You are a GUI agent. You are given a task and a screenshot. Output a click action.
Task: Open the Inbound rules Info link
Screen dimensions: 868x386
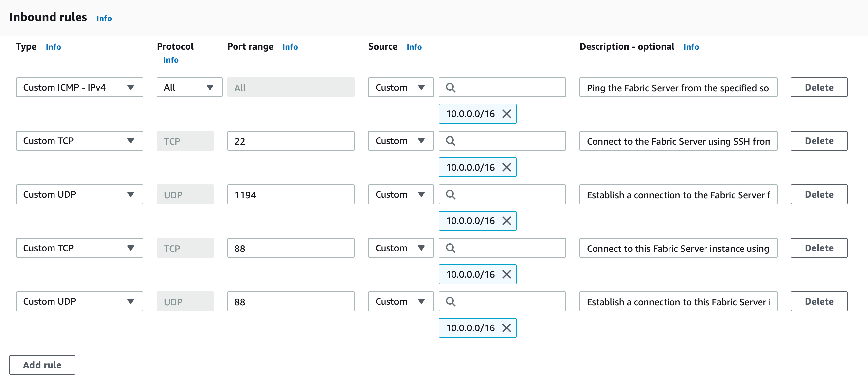point(104,18)
